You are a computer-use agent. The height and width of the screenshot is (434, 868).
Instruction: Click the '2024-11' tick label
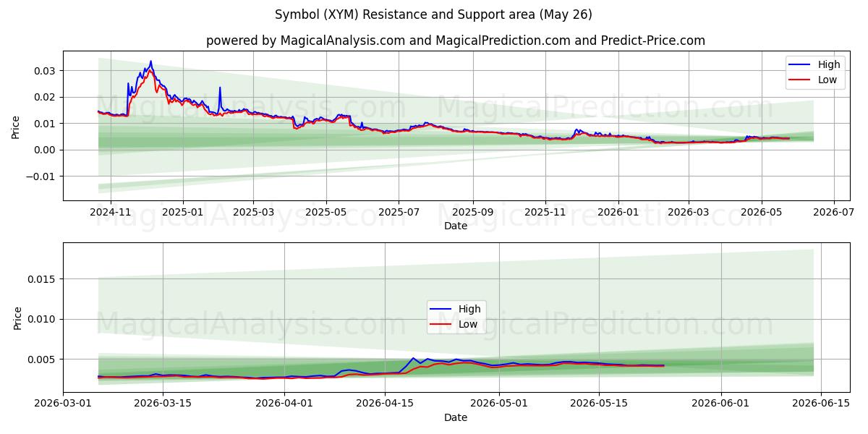pos(110,211)
